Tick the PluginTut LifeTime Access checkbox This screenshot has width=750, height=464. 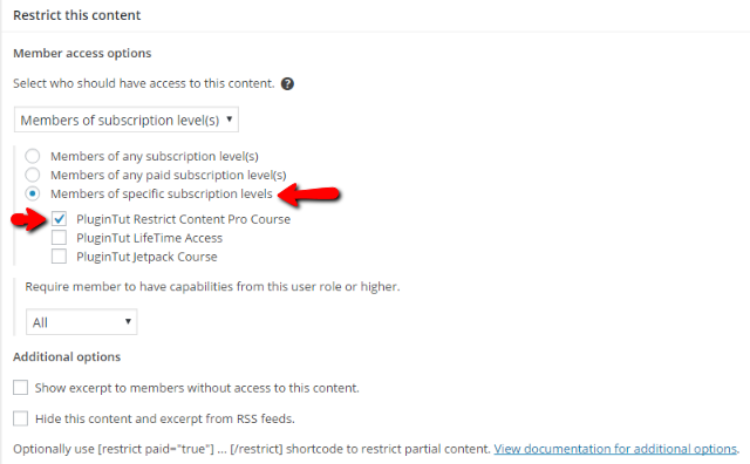click(59, 238)
